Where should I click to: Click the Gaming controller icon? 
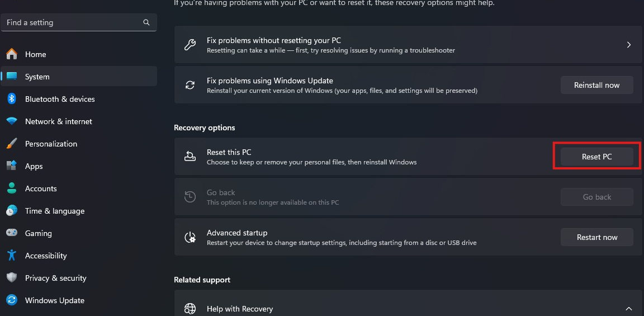[12, 233]
